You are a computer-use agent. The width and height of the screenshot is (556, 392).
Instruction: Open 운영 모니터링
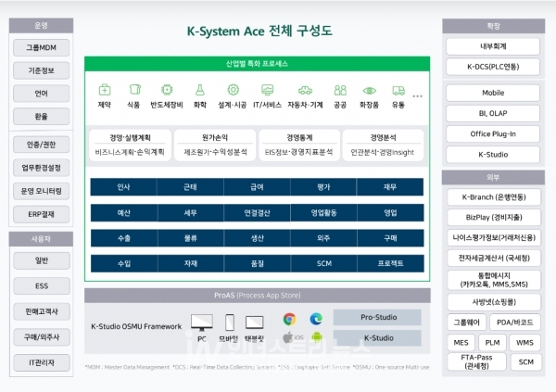tap(41, 191)
